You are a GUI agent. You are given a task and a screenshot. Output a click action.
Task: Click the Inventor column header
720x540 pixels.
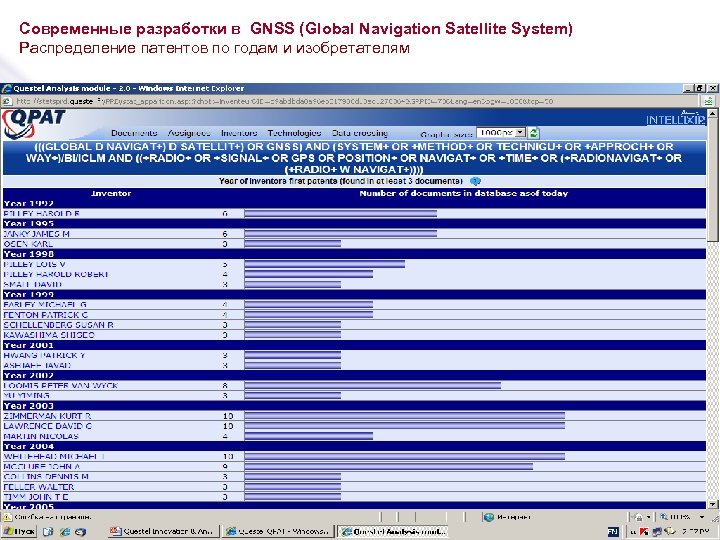(x=111, y=193)
